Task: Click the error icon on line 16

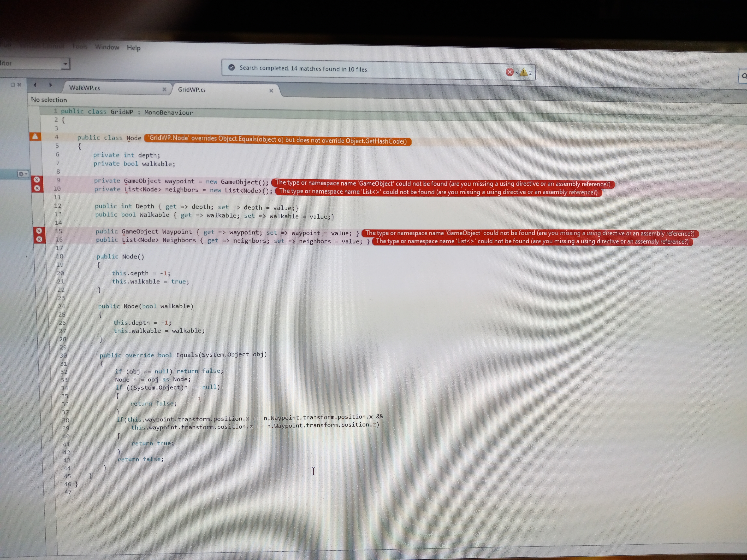Action: pos(40,239)
